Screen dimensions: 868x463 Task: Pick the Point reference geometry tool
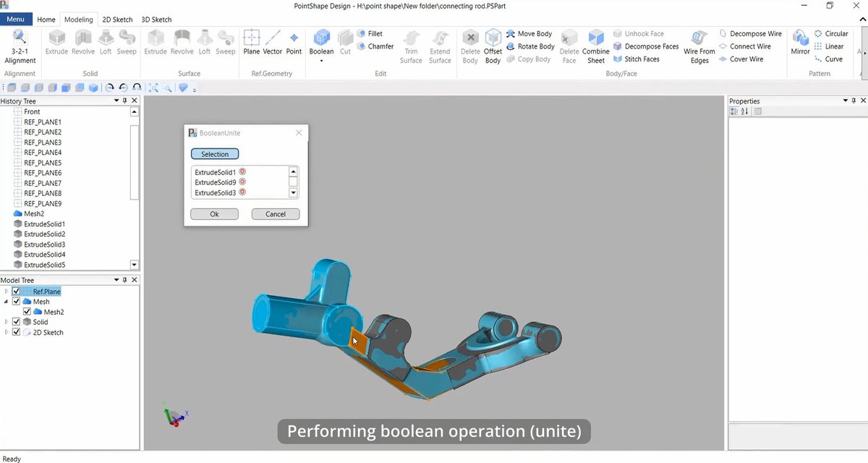294,43
